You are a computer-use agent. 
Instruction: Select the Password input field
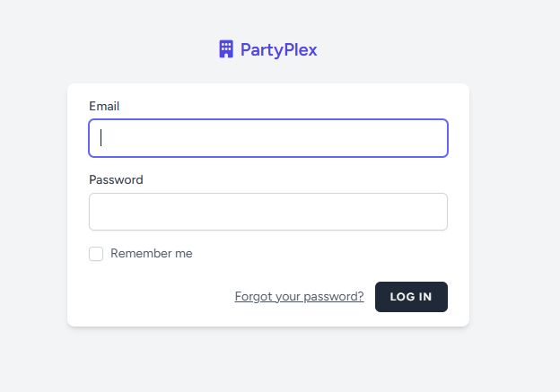[267, 212]
